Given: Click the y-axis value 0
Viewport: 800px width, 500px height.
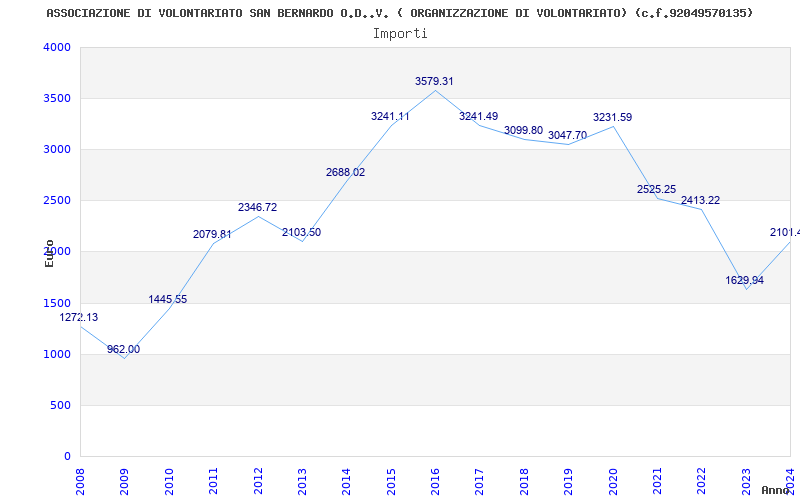Looking at the screenshot, I should tap(67, 457).
